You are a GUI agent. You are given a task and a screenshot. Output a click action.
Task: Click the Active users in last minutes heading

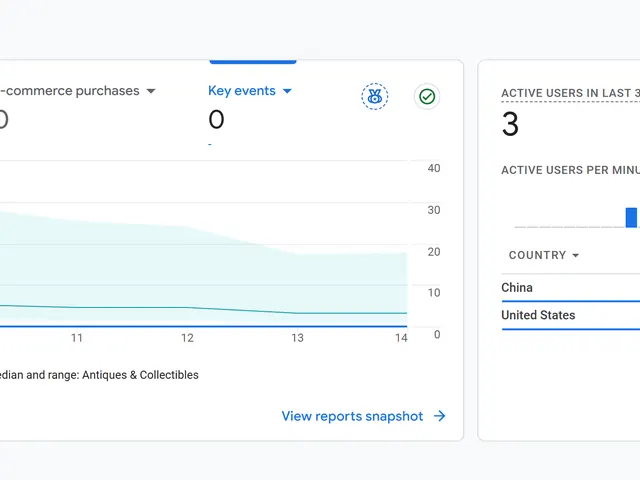571,93
